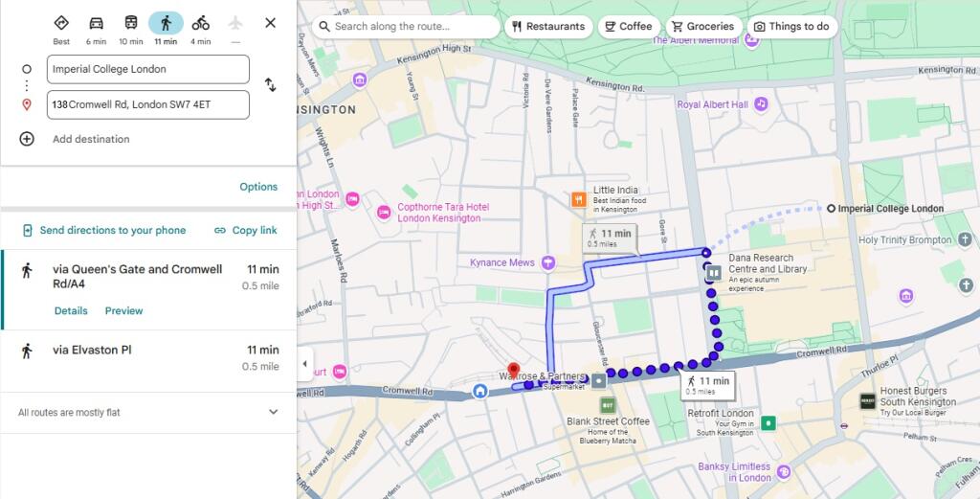Open Blank Street Coffee marker

608,405
